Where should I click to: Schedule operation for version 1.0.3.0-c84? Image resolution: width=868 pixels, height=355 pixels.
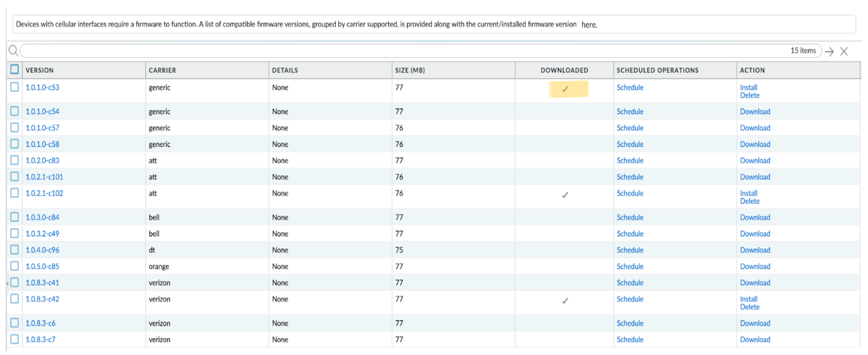tap(630, 217)
